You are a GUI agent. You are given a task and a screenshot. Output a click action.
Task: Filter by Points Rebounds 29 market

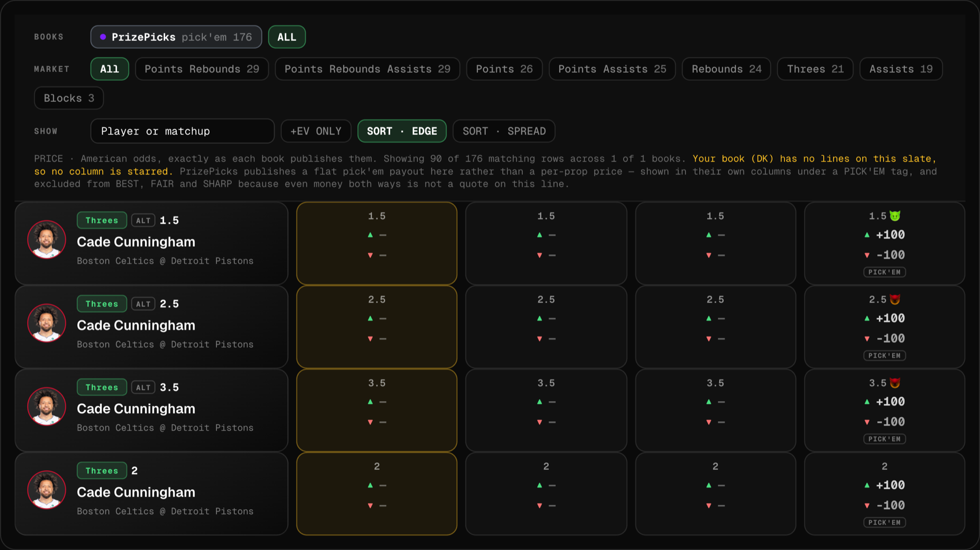[x=202, y=69]
